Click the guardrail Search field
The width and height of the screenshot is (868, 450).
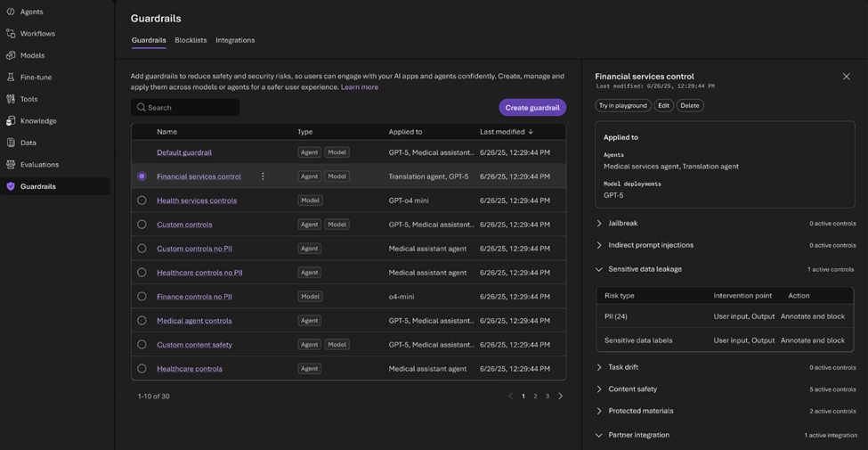coord(185,108)
